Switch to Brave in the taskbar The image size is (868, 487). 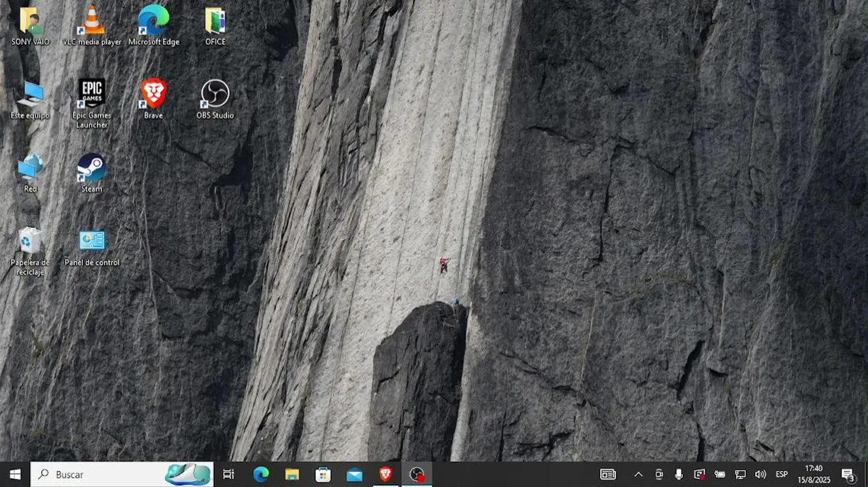click(x=385, y=474)
